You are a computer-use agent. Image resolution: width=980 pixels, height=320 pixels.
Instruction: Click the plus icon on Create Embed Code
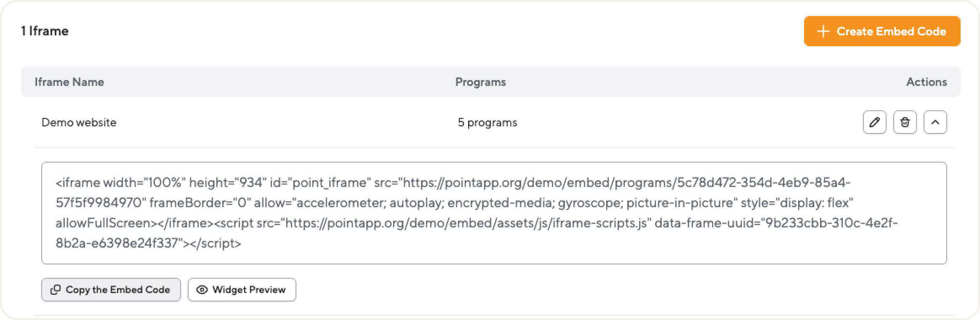[x=823, y=32]
